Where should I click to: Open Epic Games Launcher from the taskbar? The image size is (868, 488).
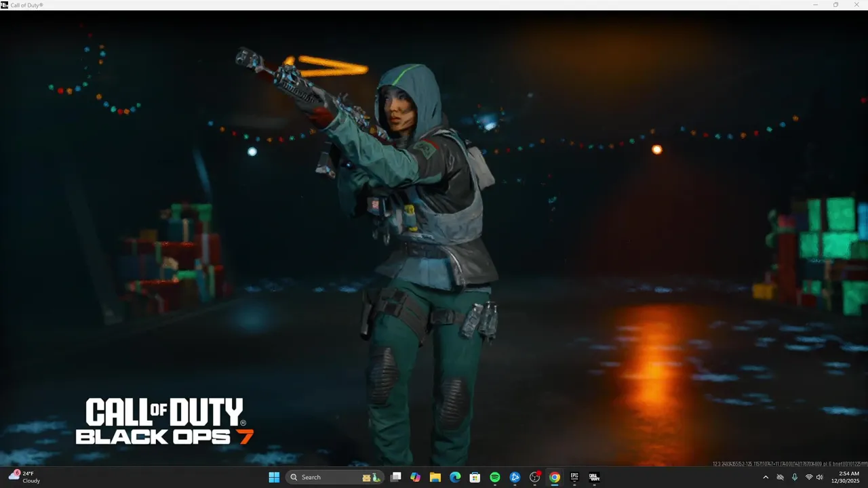click(x=574, y=477)
